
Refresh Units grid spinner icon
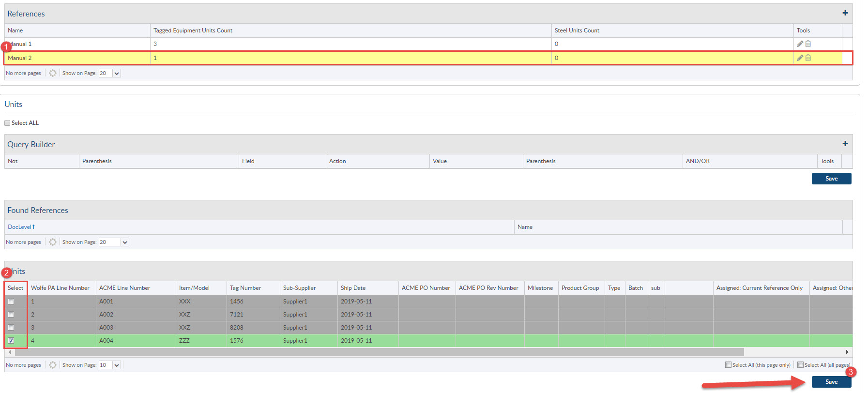[53, 365]
